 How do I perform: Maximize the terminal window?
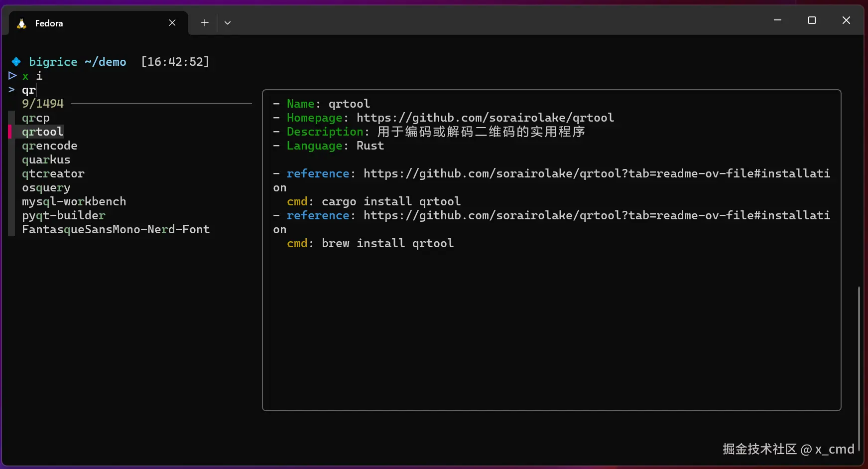812,20
